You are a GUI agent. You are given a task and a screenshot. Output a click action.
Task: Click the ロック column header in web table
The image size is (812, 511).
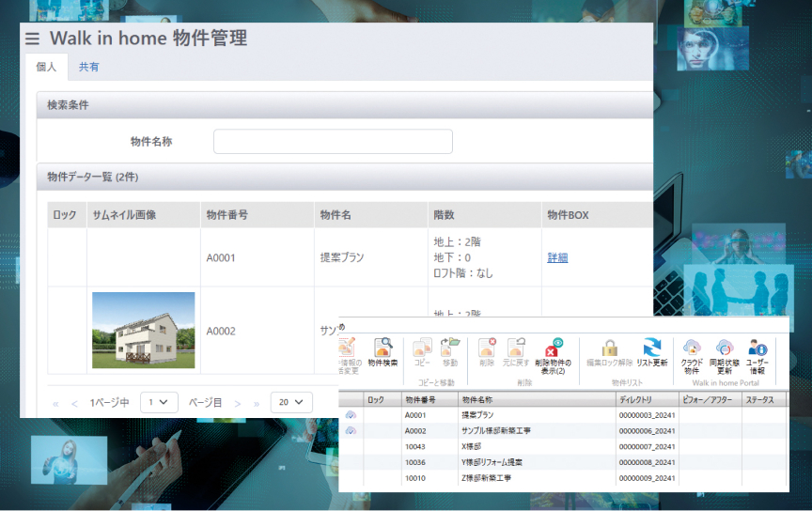point(67,215)
